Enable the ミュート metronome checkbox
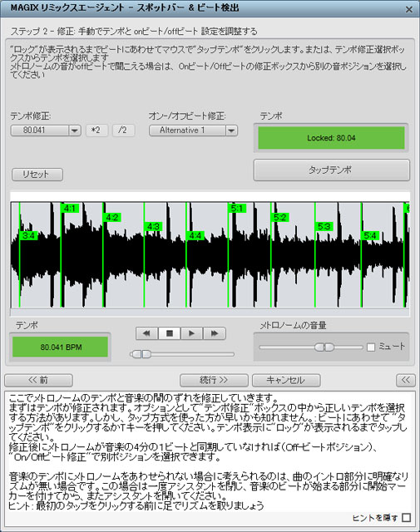 [371, 347]
